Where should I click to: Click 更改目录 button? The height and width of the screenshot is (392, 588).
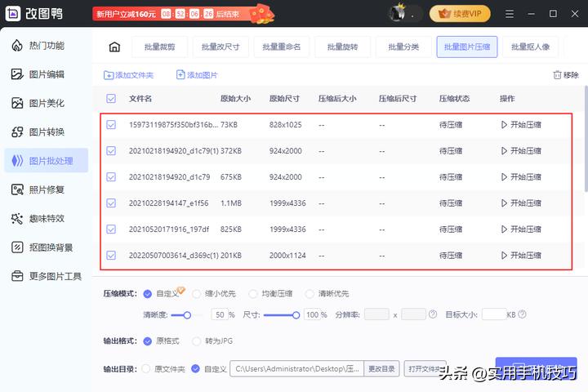(381, 369)
